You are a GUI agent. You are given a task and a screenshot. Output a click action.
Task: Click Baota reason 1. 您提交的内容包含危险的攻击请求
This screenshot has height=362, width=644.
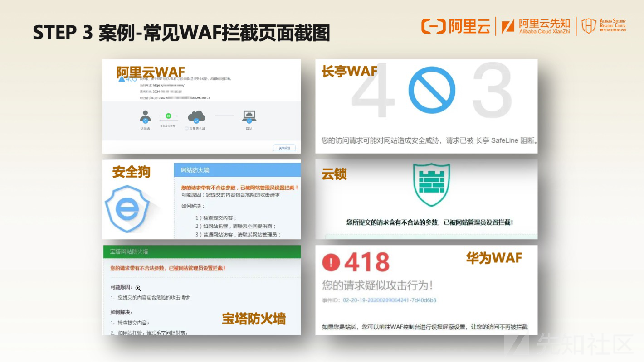[150, 298]
